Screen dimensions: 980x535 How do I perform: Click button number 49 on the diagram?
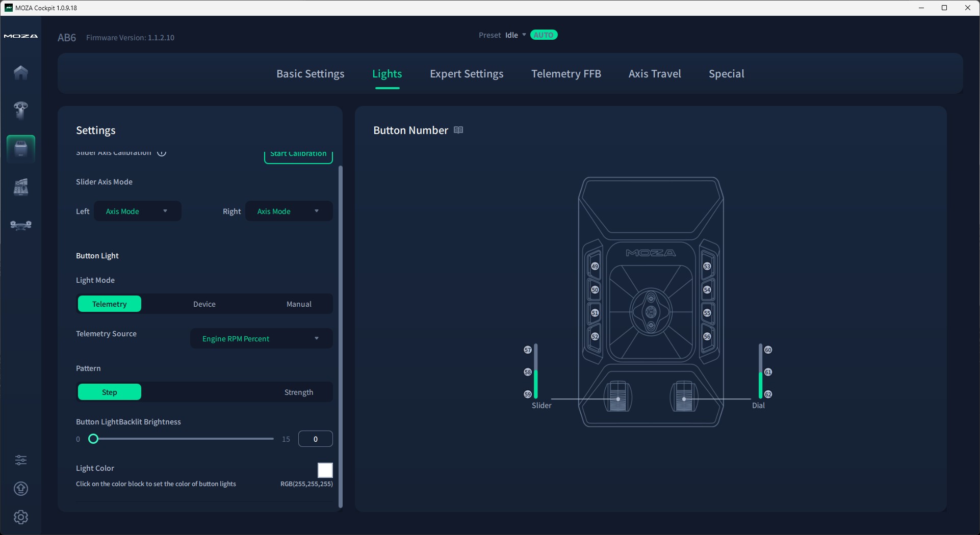(x=595, y=266)
